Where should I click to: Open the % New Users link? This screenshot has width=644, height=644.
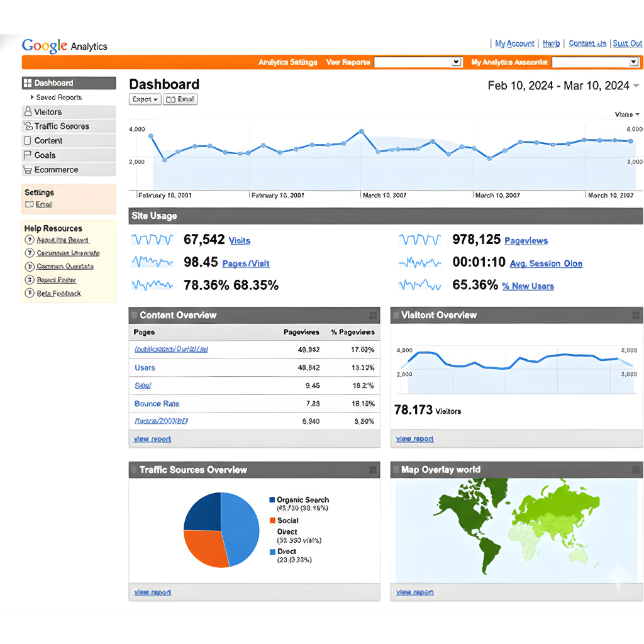tap(528, 286)
